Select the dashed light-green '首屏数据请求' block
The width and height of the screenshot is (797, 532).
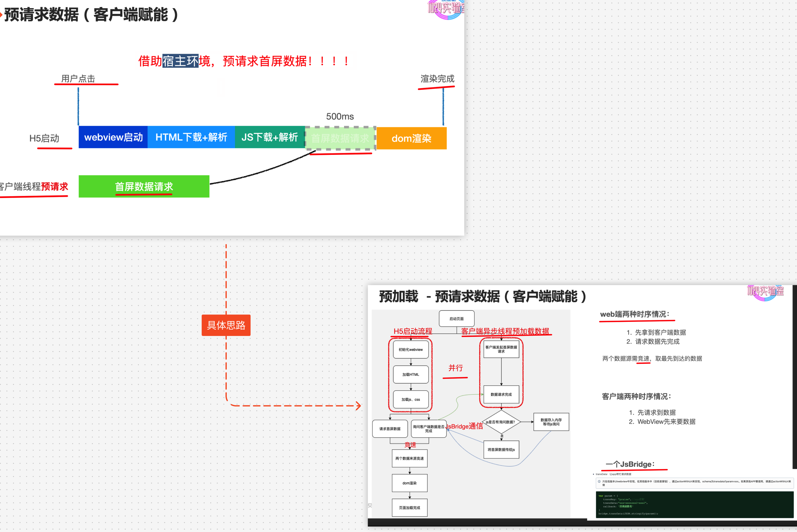340,138
